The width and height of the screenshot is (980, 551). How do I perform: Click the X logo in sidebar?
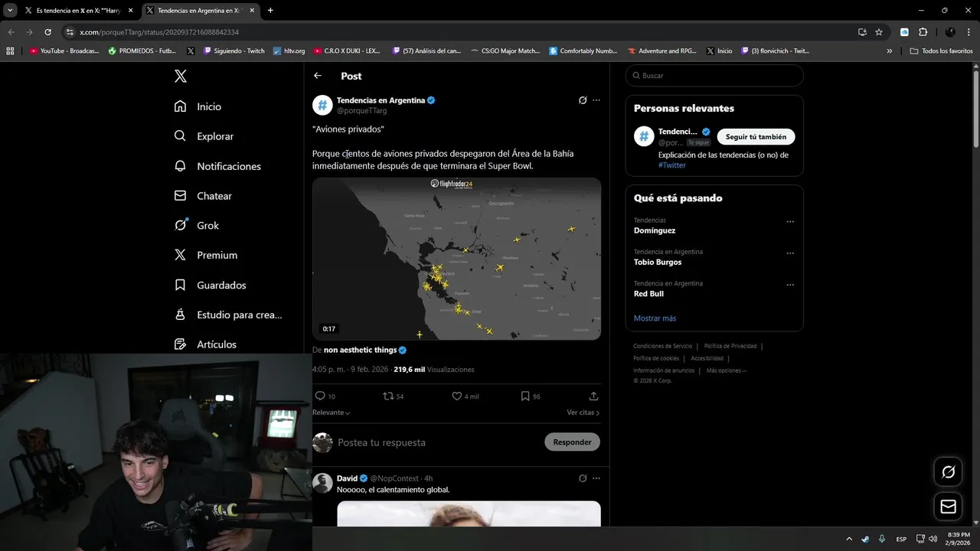pyautogui.click(x=180, y=76)
